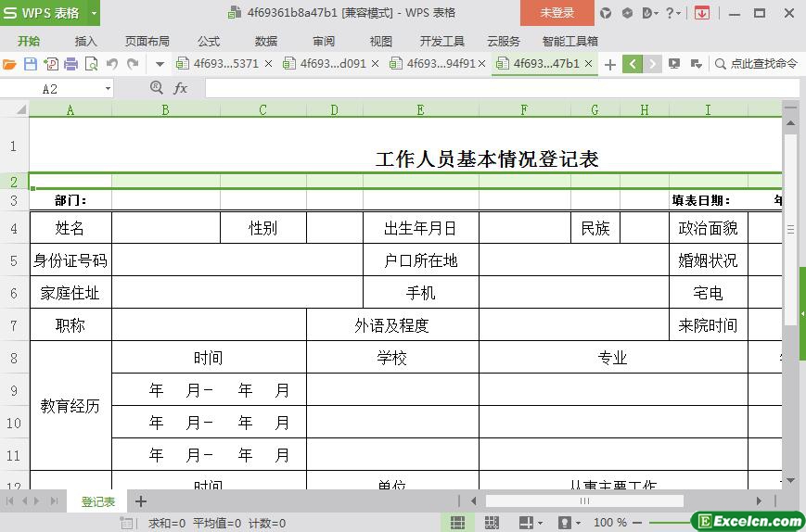806x532 pixels.
Task: Click the gray next tab arrow
Action: point(652,64)
